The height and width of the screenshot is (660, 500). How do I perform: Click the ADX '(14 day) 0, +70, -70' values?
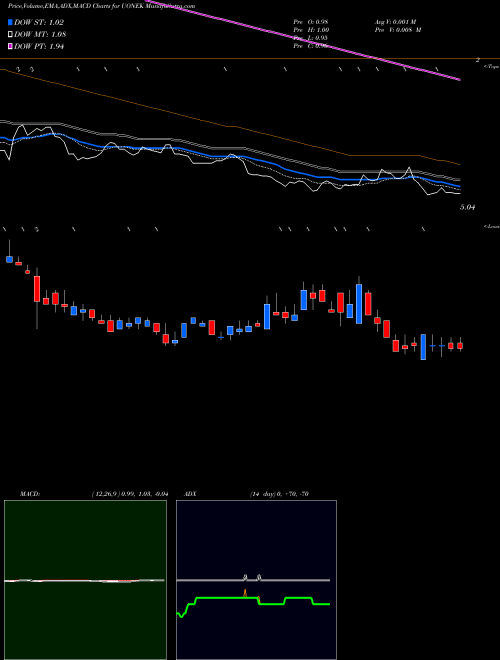tap(279, 494)
